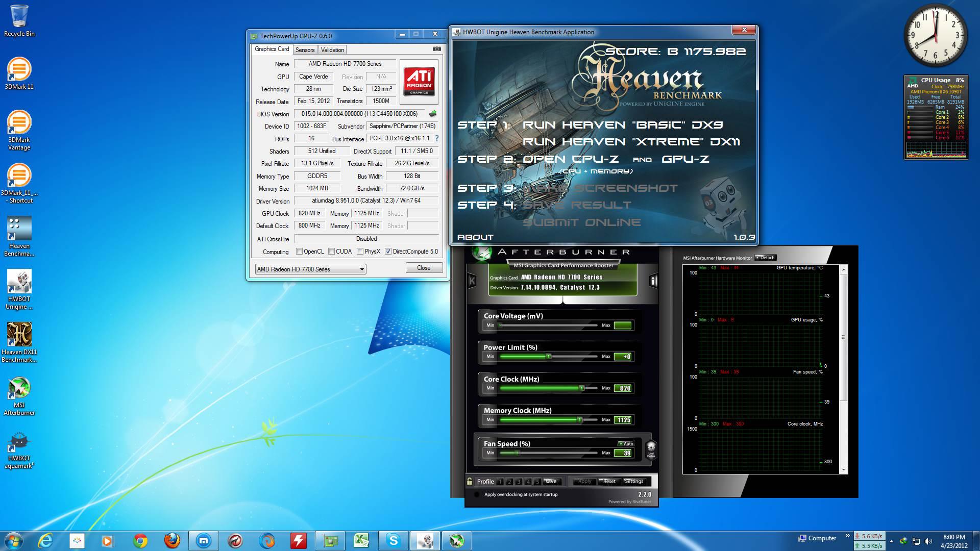This screenshot has height=551, width=980.
Task: Select the HWBOT Unigine desktop icon
Action: [19, 289]
